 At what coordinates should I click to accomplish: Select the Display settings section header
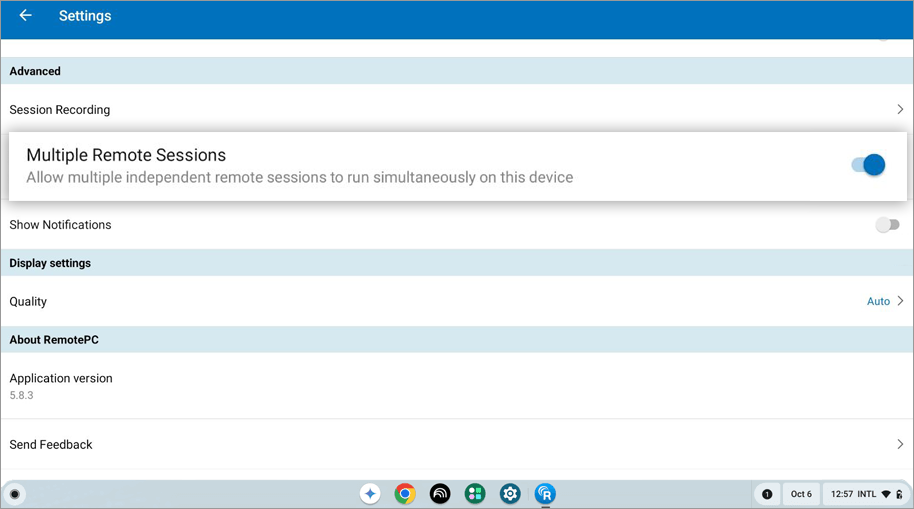tap(50, 263)
